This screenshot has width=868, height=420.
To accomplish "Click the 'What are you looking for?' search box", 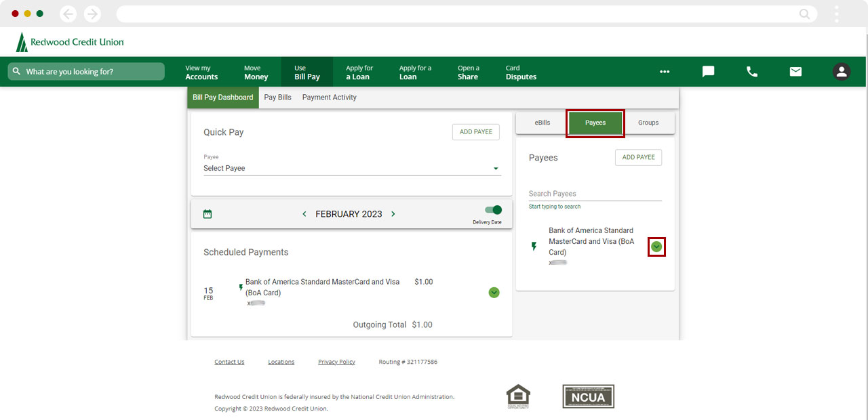I will click(x=86, y=72).
